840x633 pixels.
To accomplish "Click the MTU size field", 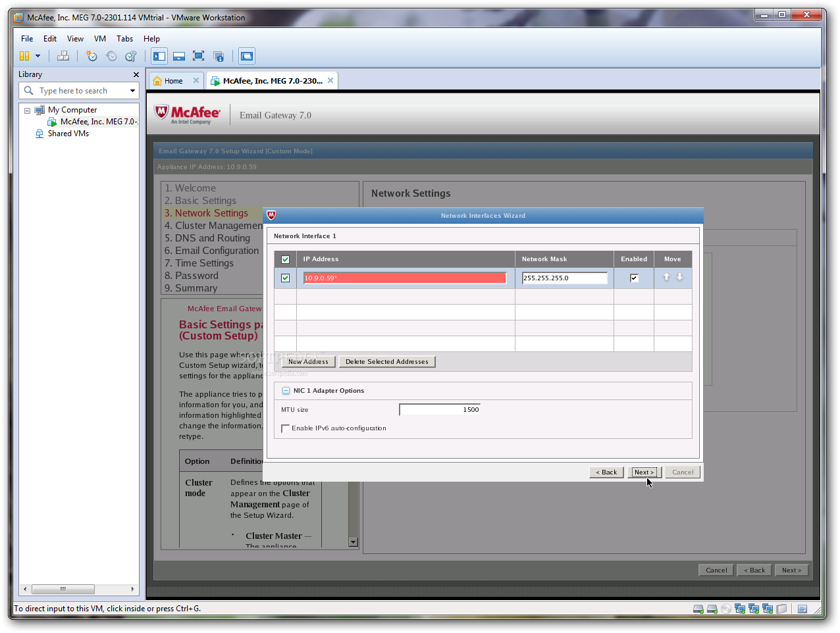I will click(x=440, y=409).
